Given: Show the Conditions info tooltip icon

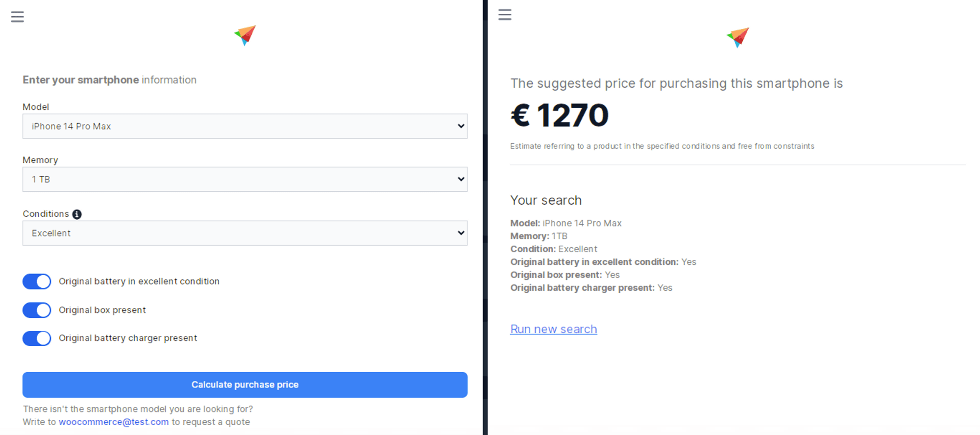Looking at the screenshot, I should (x=77, y=214).
